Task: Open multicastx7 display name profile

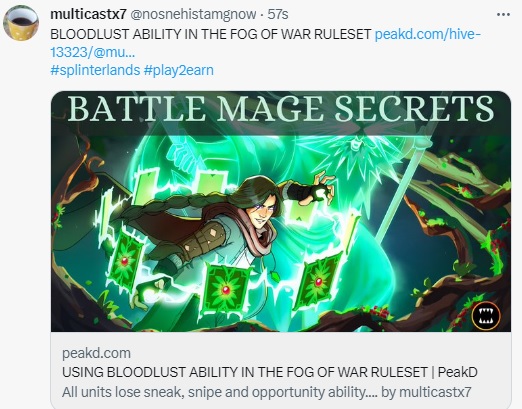Action: 88,14
